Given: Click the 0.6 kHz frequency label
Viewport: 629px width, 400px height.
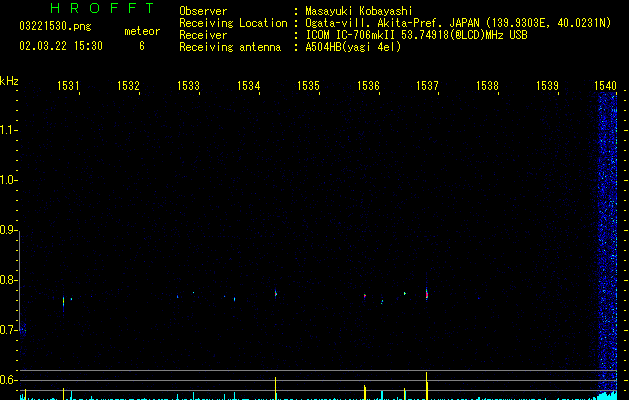Looking at the screenshot, I should click(8, 380).
